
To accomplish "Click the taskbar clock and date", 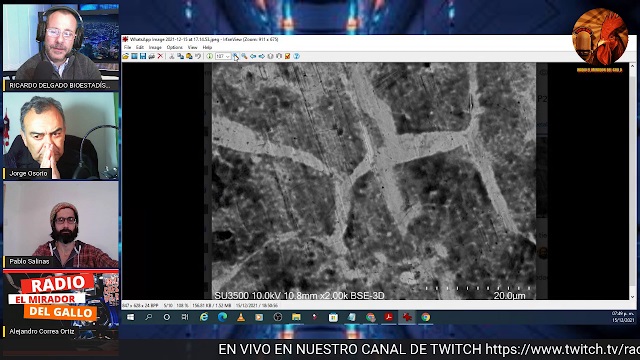I will (x=623, y=317).
